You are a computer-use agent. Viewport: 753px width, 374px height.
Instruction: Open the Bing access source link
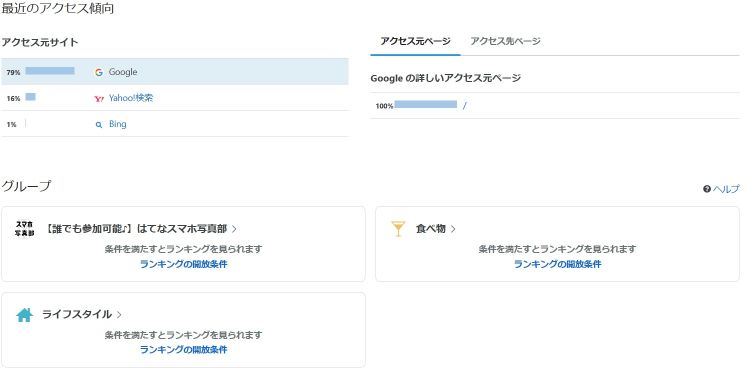click(x=118, y=124)
